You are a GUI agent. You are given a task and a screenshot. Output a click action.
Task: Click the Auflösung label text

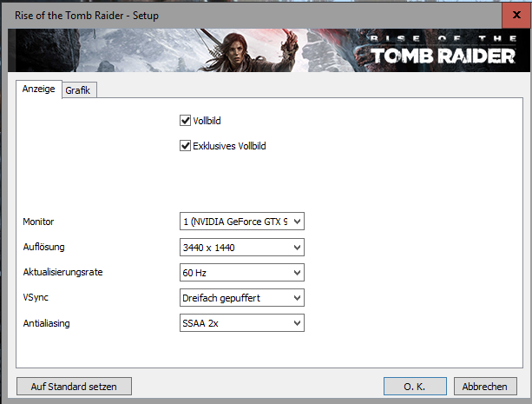coord(43,247)
